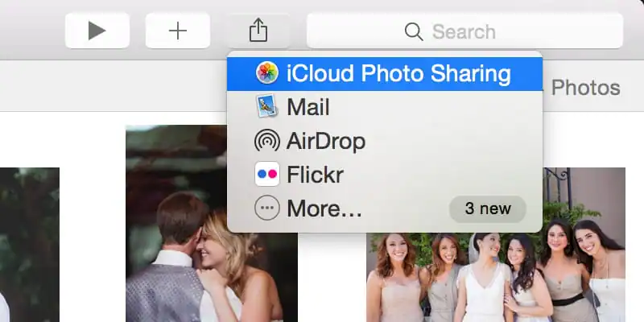
Task: Open the couple embracing photo
Action: [x=212, y=224]
